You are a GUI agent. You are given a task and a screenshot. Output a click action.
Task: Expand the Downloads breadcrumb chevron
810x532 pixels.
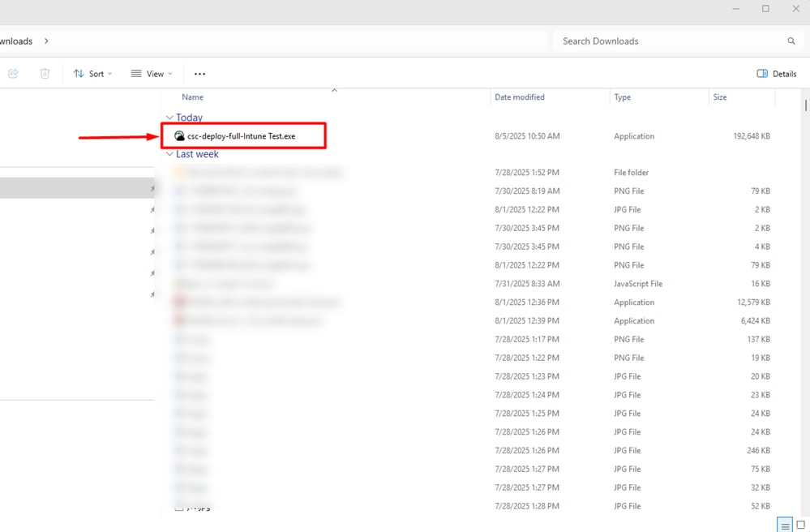click(x=46, y=41)
